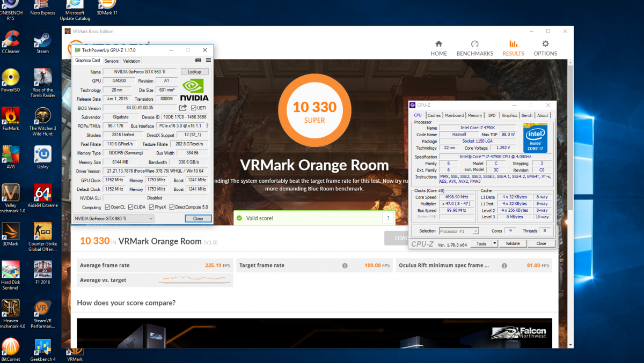Open Valley Benchmark 1.0 shortcut
The image size is (644, 363).
[x=11, y=198]
